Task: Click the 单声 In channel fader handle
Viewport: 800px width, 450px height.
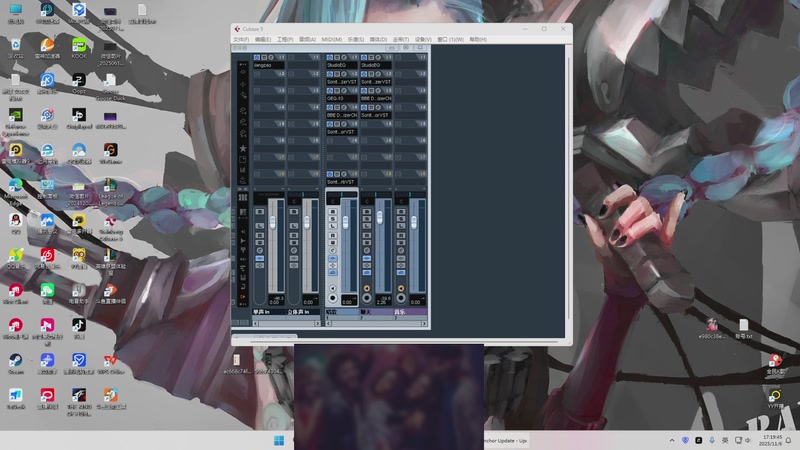Action: pyautogui.click(x=272, y=222)
